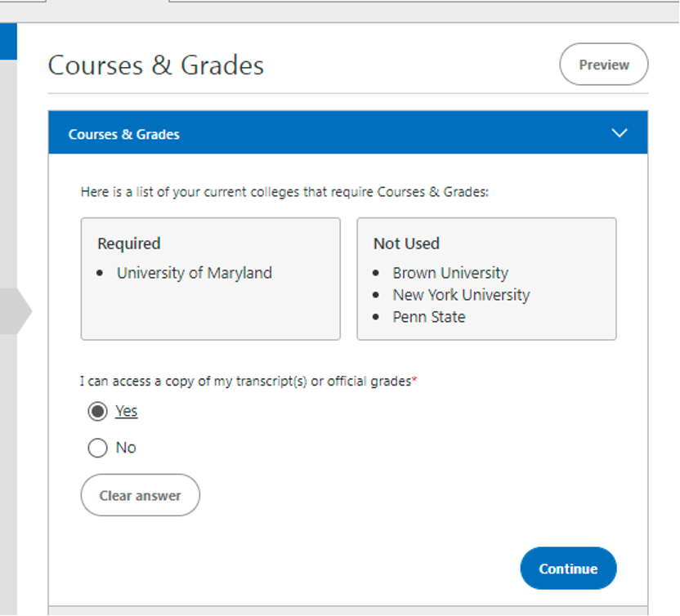The width and height of the screenshot is (680, 616).
Task: Click Penn State list entry
Action: pyautogui.click(x=429, y=317)
